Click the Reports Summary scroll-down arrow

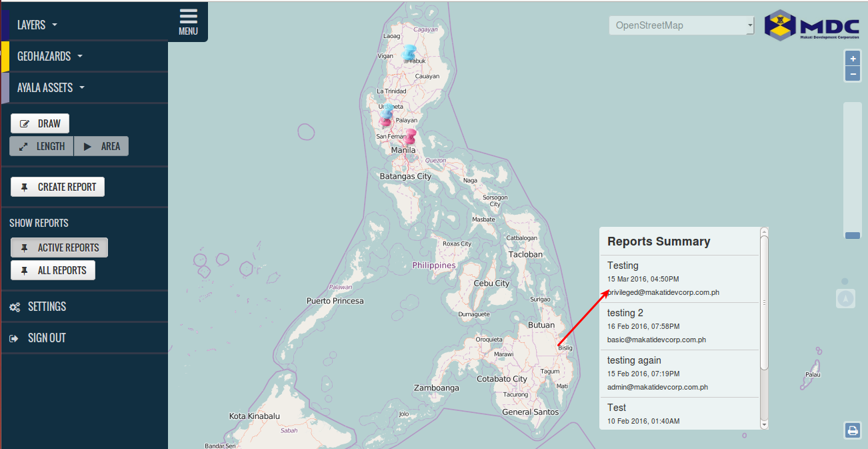coord(764,424)
